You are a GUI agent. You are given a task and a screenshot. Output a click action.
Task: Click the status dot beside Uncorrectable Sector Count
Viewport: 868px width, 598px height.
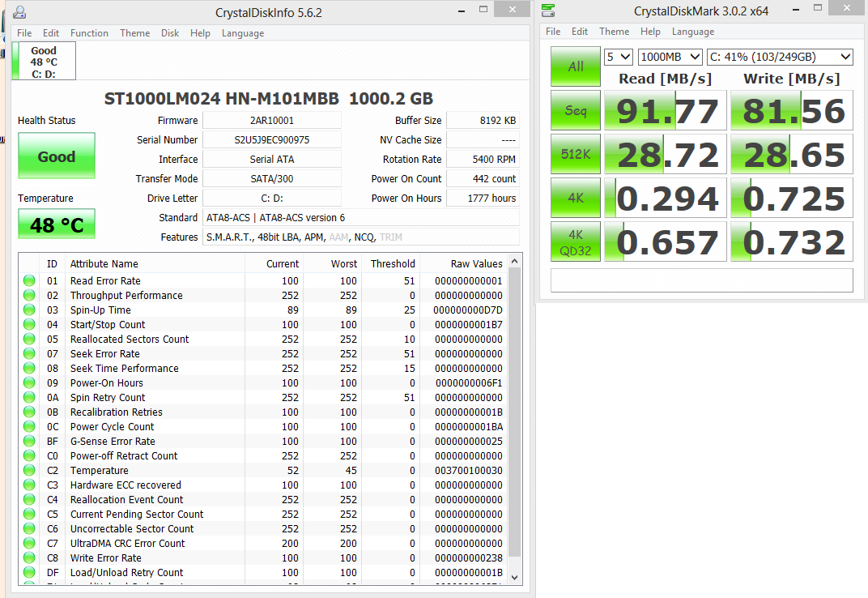[x=29, y=529]
